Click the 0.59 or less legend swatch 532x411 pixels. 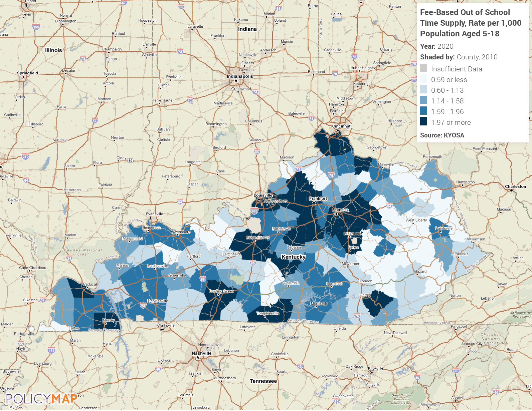[423, 79]
